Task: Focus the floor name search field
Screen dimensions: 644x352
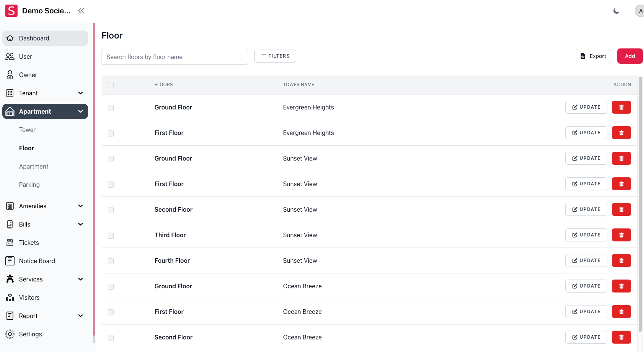Action: (x=174, y=57)
